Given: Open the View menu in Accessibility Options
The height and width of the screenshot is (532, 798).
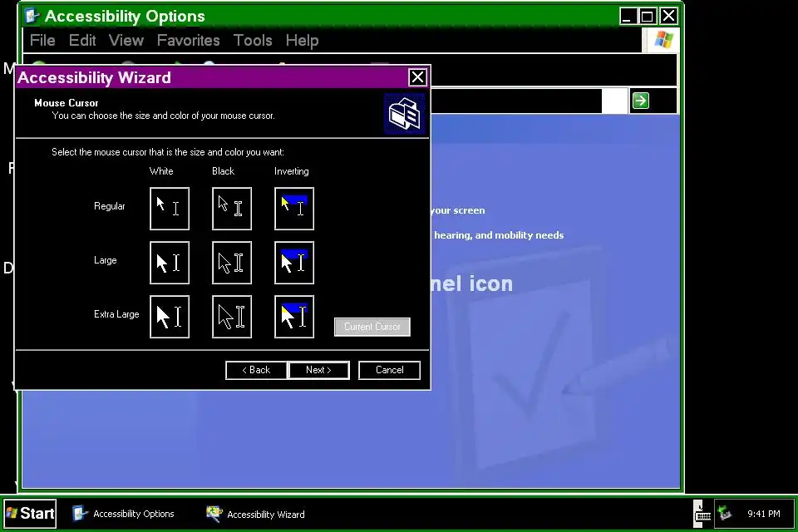Looking at the screenshot, I should pos(126,40).
